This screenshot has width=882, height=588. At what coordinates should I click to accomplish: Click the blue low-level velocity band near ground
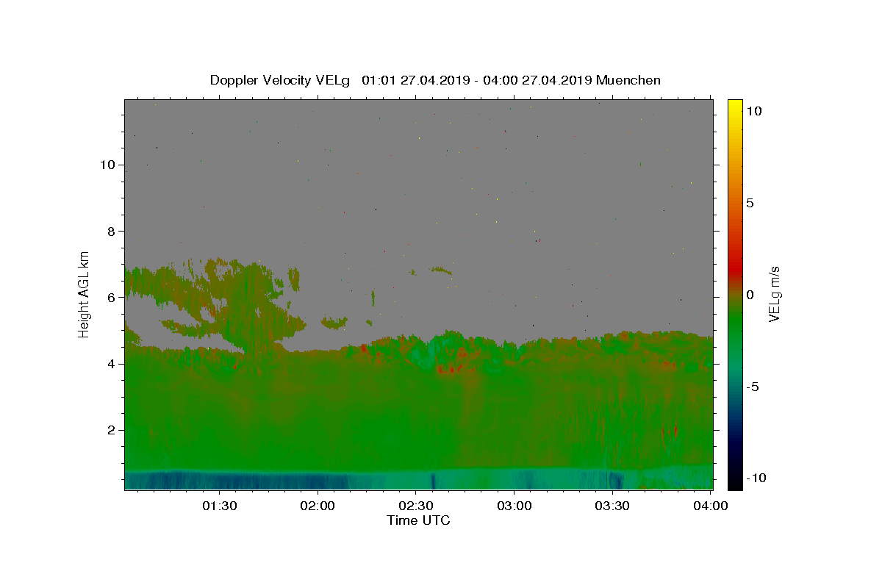click(418, 478)
